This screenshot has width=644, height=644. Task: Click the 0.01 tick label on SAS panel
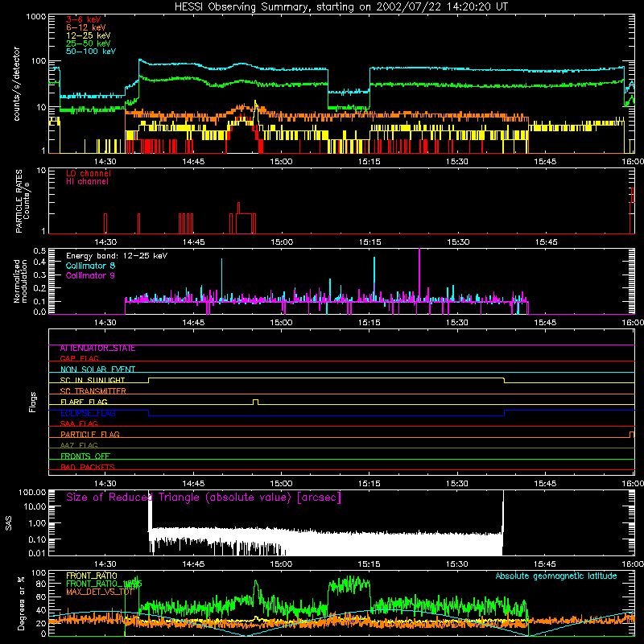[x=37, y=553]
